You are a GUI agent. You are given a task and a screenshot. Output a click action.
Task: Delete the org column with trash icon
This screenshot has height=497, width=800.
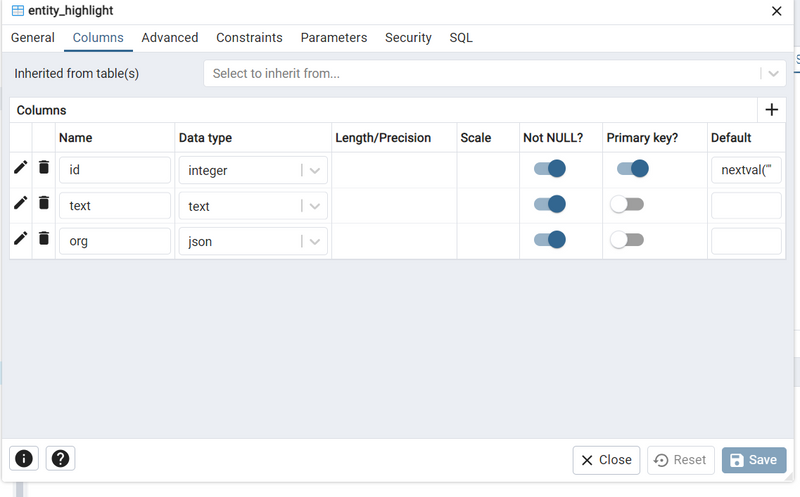point(44,239)
